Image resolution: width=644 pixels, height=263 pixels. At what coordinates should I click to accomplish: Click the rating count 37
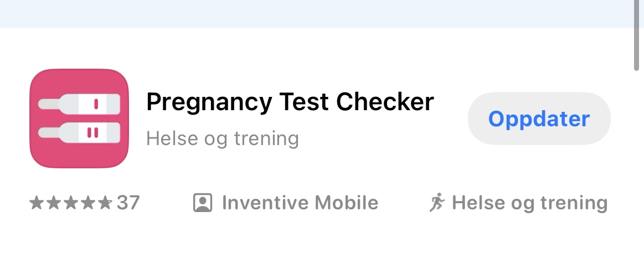tap(128, 203)
